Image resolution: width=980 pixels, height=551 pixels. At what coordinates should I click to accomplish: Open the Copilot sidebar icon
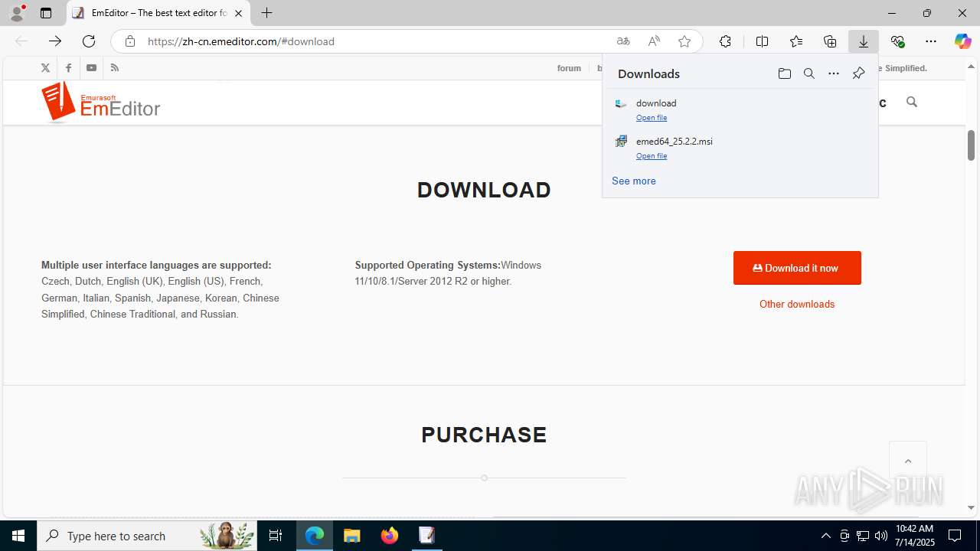[962, 41]
